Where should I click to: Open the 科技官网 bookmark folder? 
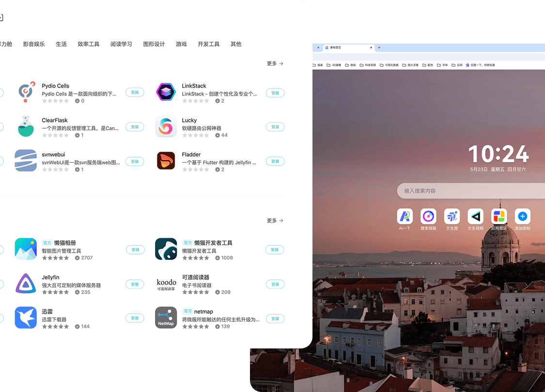coord(370,65)
